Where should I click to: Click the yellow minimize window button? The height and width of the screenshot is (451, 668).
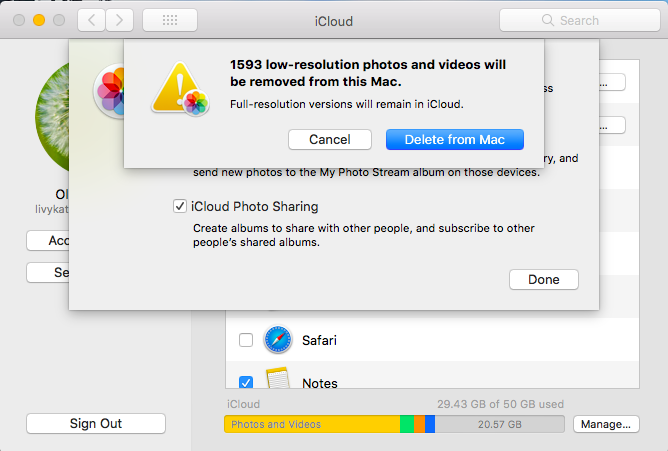coord(39,20)
